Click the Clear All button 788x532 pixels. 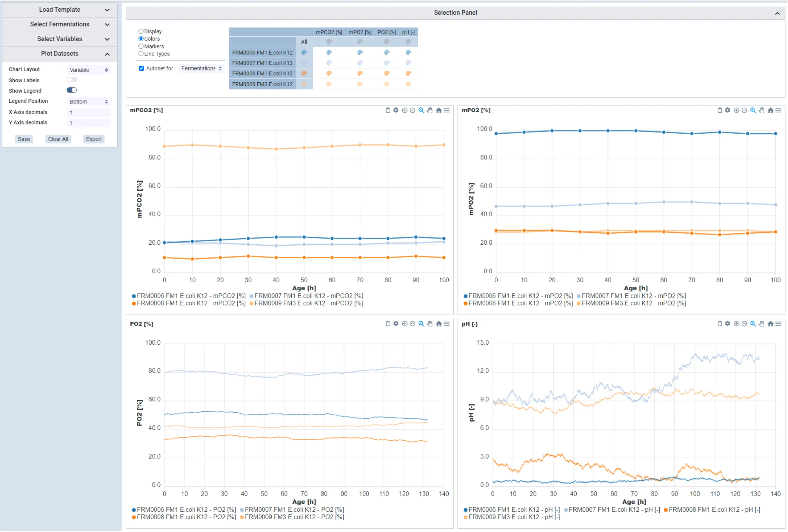(x=58, y=139)
